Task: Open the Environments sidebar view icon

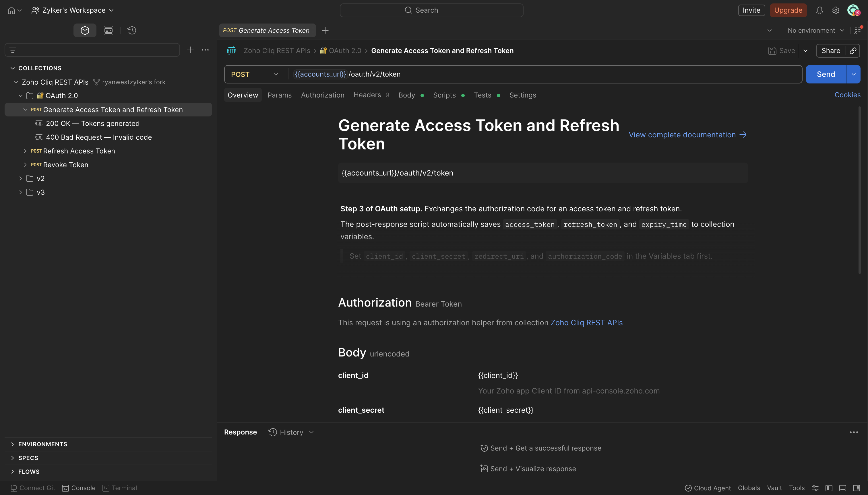Action: point(108,30)
